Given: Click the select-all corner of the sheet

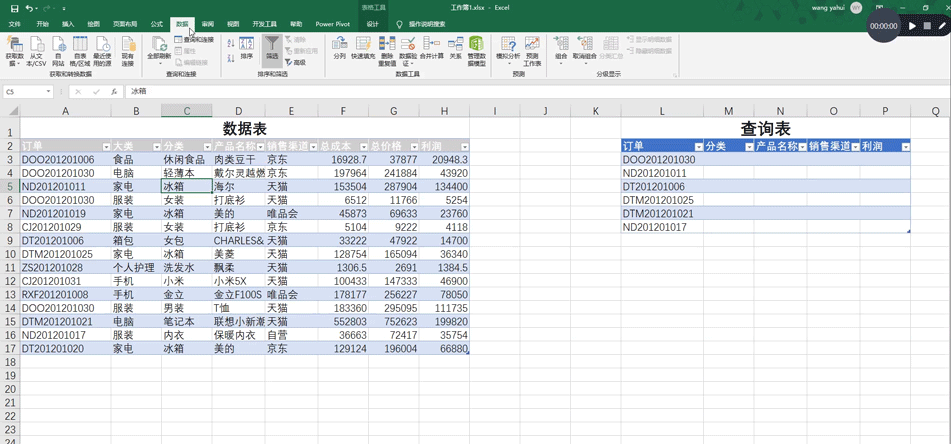Looking at the screenshot, I should [x=10, y=111].
